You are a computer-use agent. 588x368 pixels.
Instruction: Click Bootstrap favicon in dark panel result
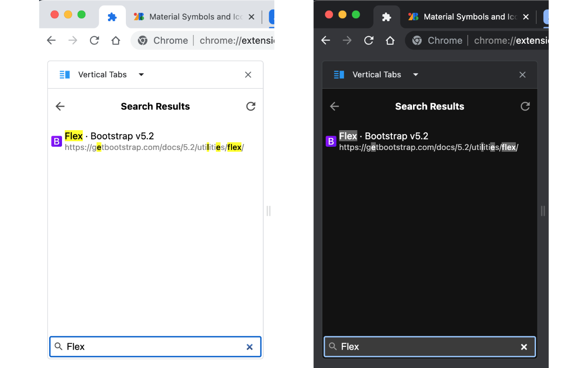(331, 141)
